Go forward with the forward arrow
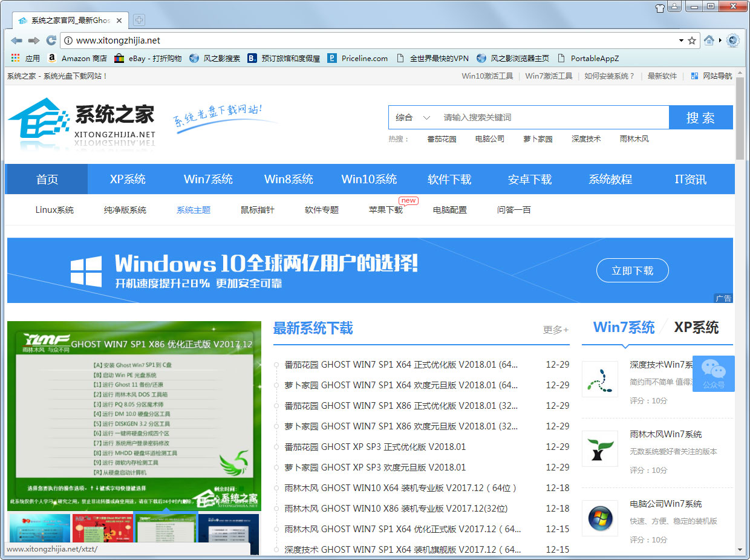The height and width of the screenshot is (560, 750). tap(34, 41)
